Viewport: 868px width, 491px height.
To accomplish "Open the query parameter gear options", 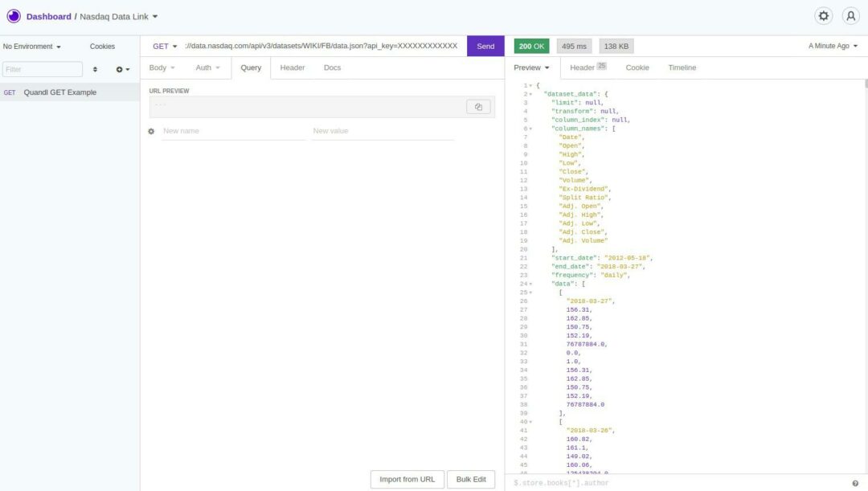I will point(151,130).
